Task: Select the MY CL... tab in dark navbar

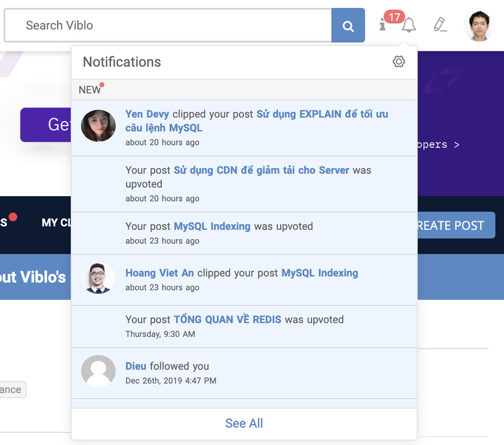Action: tap(56, 223)
